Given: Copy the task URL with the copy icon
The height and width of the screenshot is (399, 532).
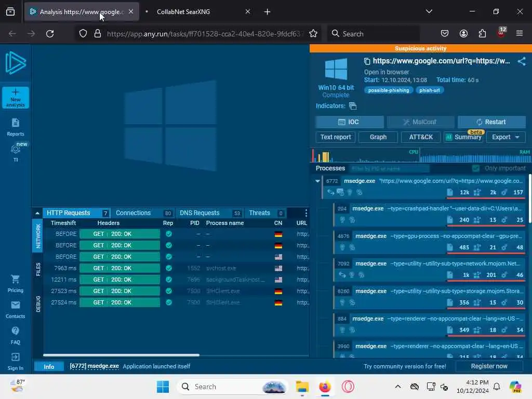Looking at the screenshot, I should click(x=367, y=61).
